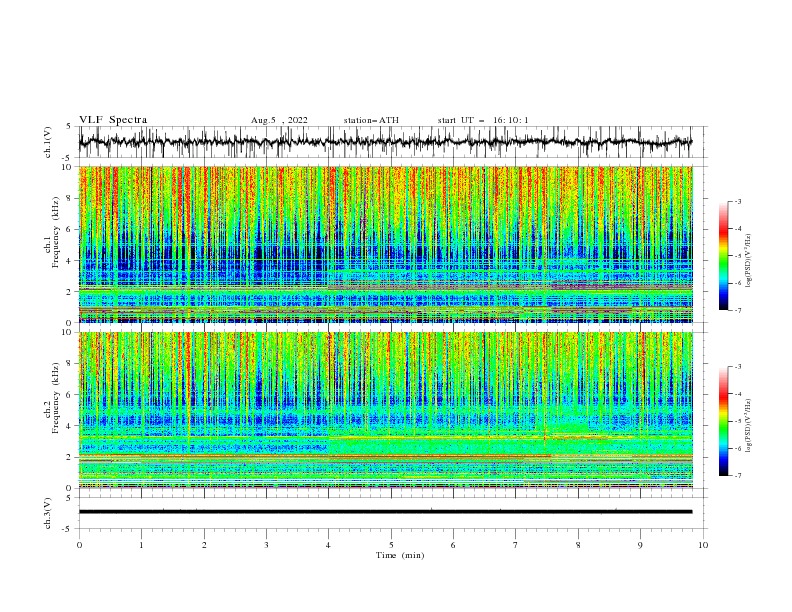Image resolution: width=792 pixels, height=612 pixels.
Task: Click the time axis tick label '0'
Action: [x=79, y=545]
